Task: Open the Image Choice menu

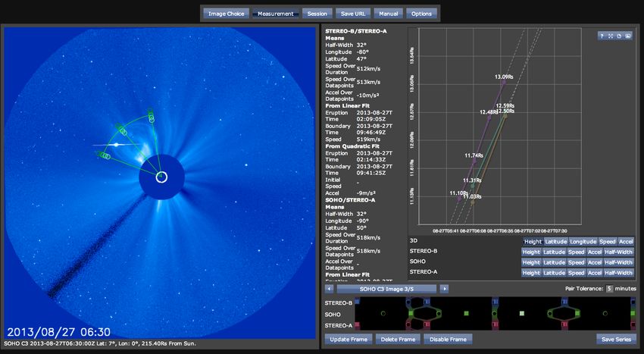Action: [x=227, y=14]
